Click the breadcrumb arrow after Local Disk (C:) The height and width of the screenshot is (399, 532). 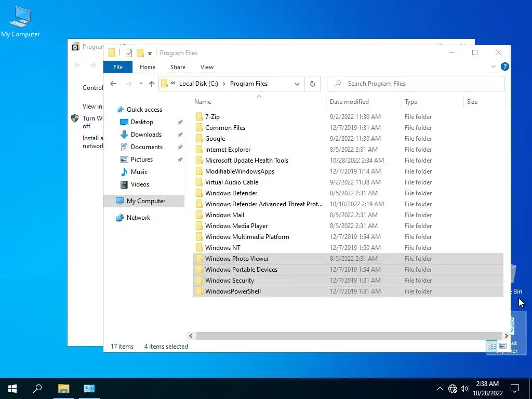pos(224,84)
